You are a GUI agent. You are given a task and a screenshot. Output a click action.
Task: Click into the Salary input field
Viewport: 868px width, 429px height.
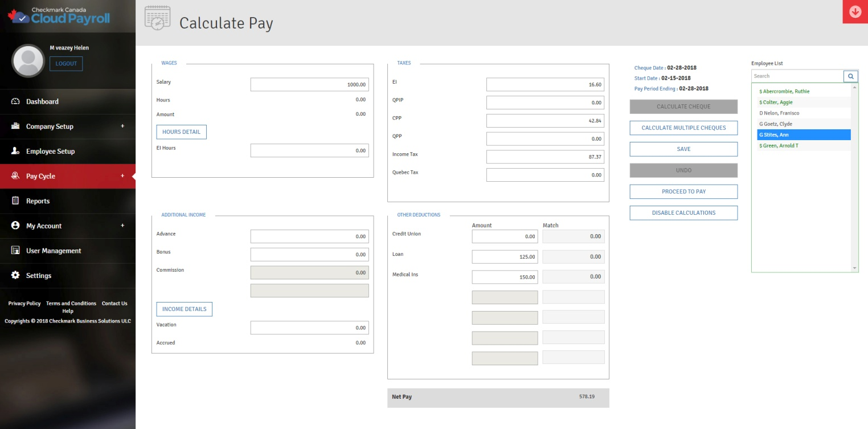(309, 85)
